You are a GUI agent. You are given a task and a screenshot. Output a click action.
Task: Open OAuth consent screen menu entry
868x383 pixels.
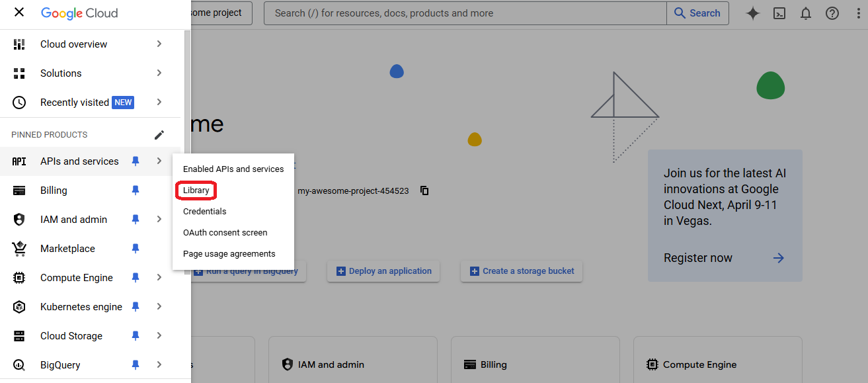click(x=225, y=233)
